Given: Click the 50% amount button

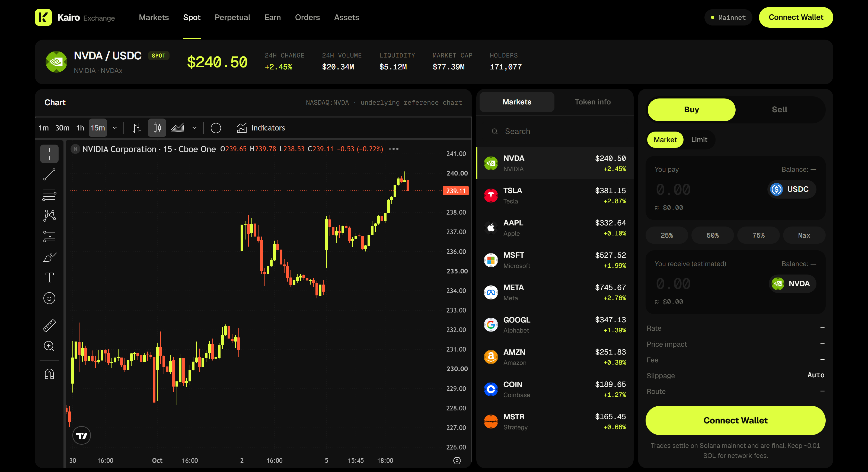Looking at the screenshot, I should (712, 235).
